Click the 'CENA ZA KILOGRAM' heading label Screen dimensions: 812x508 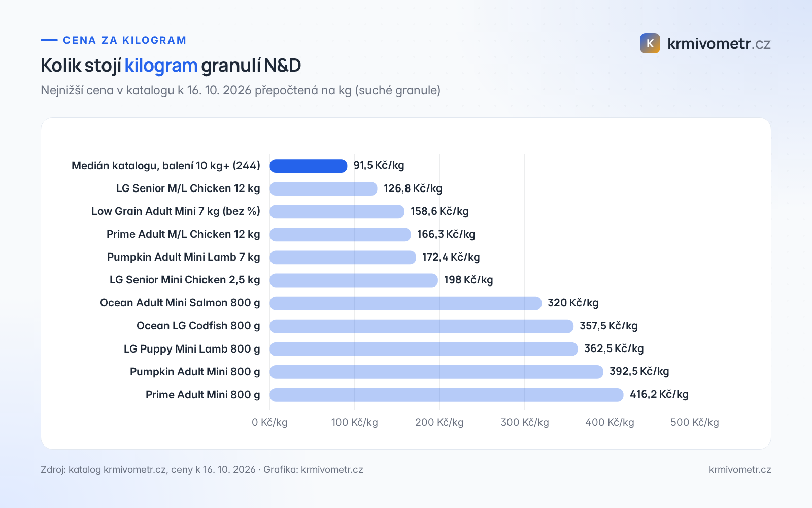[125, 40]
